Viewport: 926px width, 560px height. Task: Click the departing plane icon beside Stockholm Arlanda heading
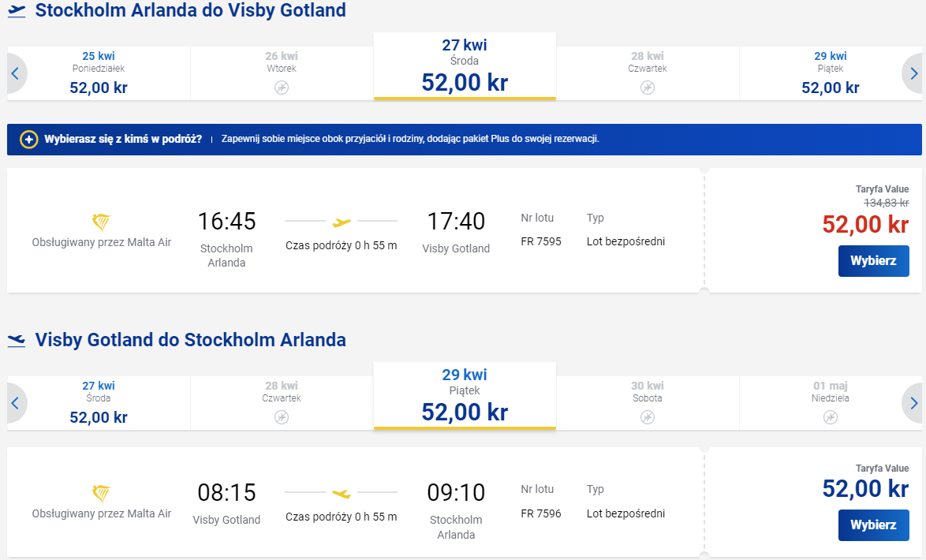coord(17,10)
